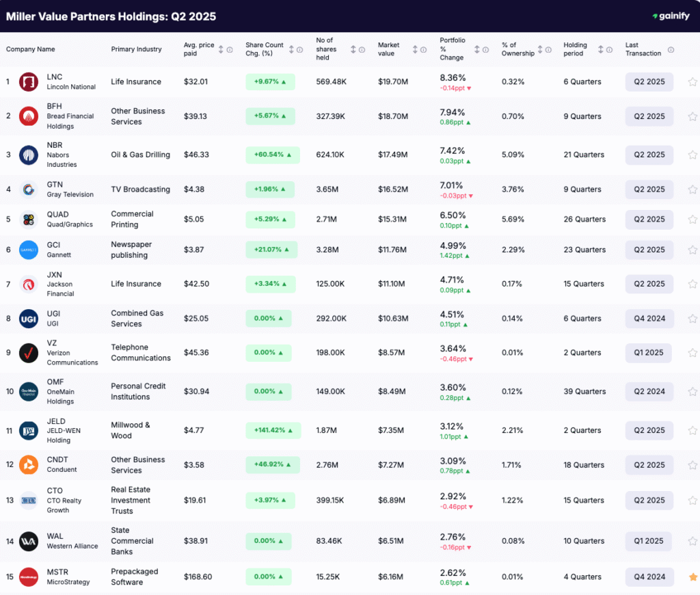
Task: Click the $19.70M market value
Action: 393,82
